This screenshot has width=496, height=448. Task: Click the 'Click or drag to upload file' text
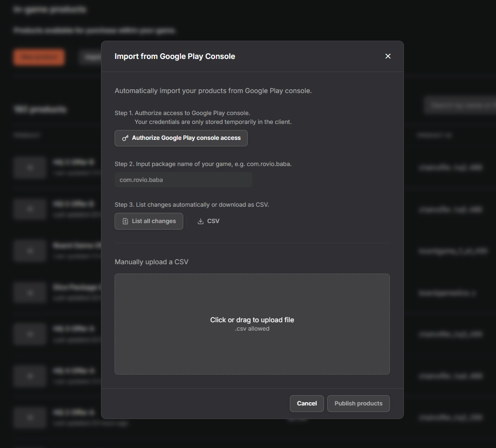coord(252,320)
